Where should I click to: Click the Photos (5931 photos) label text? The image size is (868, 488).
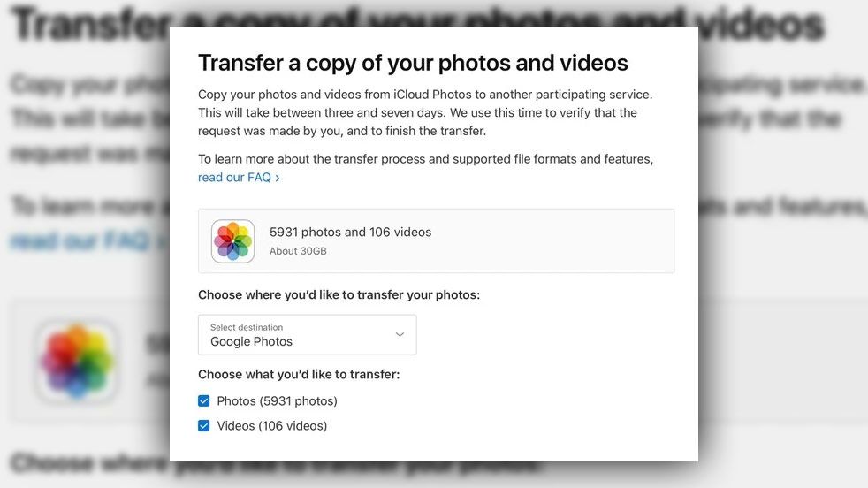click(277, 401)
